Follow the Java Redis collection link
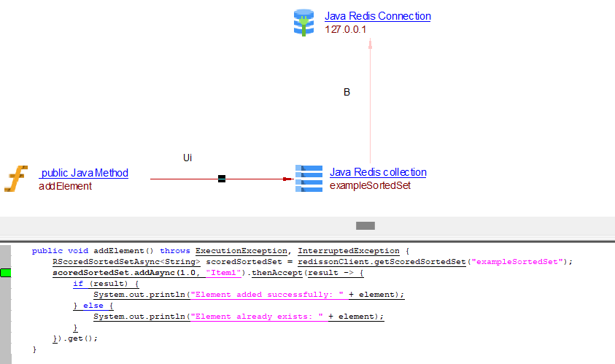The height and width of the screenshot is (364, 615). point(378,172)
